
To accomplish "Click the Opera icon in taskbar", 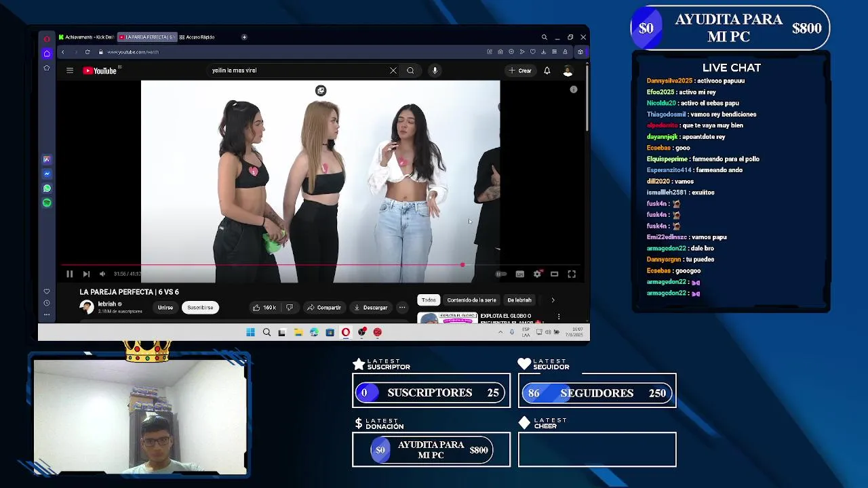I will [346, 332].
